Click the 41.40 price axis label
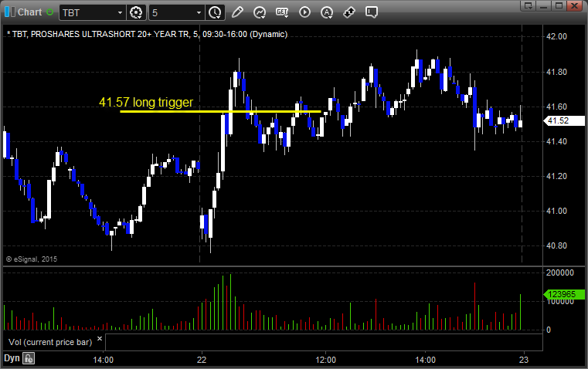 coord(556,141)
